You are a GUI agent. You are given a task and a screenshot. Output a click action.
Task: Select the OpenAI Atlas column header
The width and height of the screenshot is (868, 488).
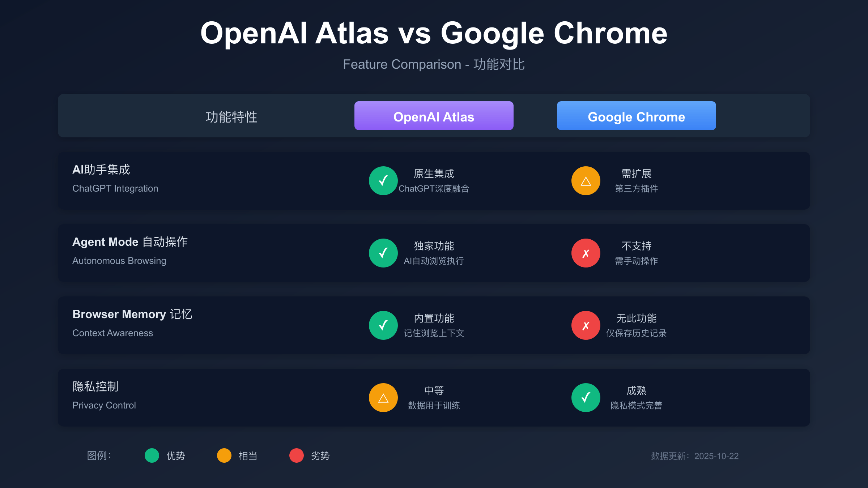434,116
